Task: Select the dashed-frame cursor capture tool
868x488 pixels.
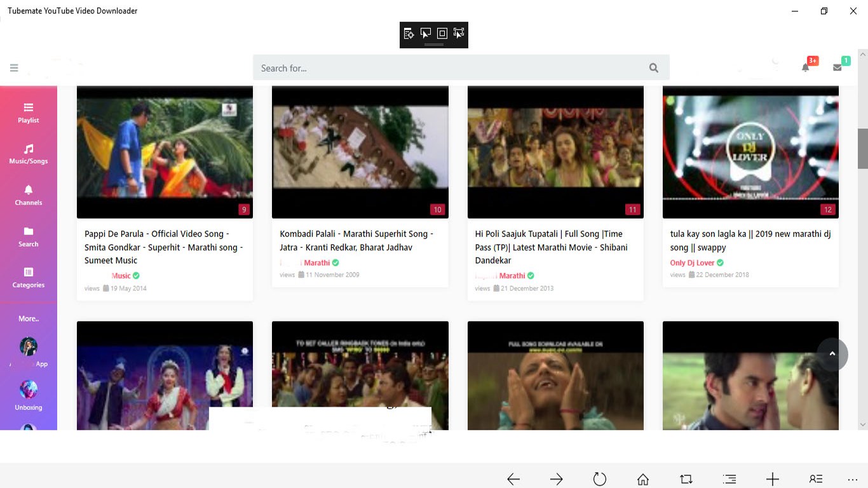Action: click(459, 34)
